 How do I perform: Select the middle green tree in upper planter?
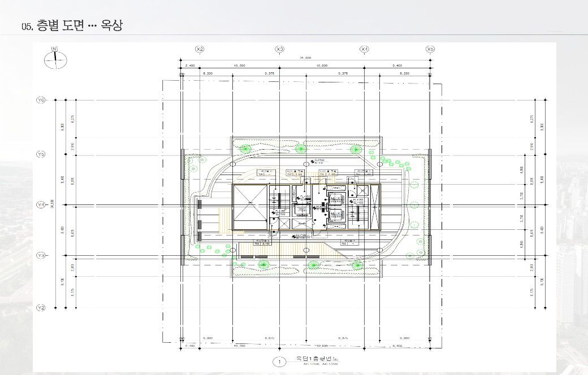pos(300,149)
